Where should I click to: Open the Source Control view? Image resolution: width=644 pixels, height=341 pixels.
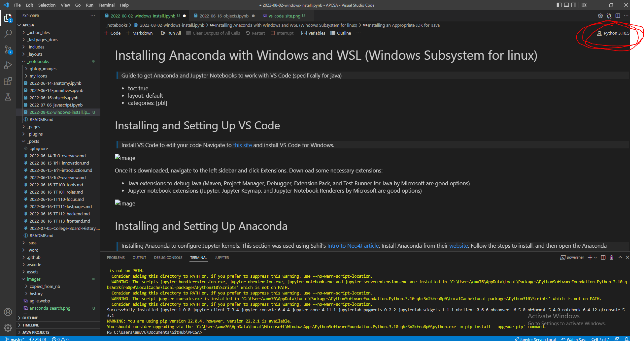tap(8, 49)
